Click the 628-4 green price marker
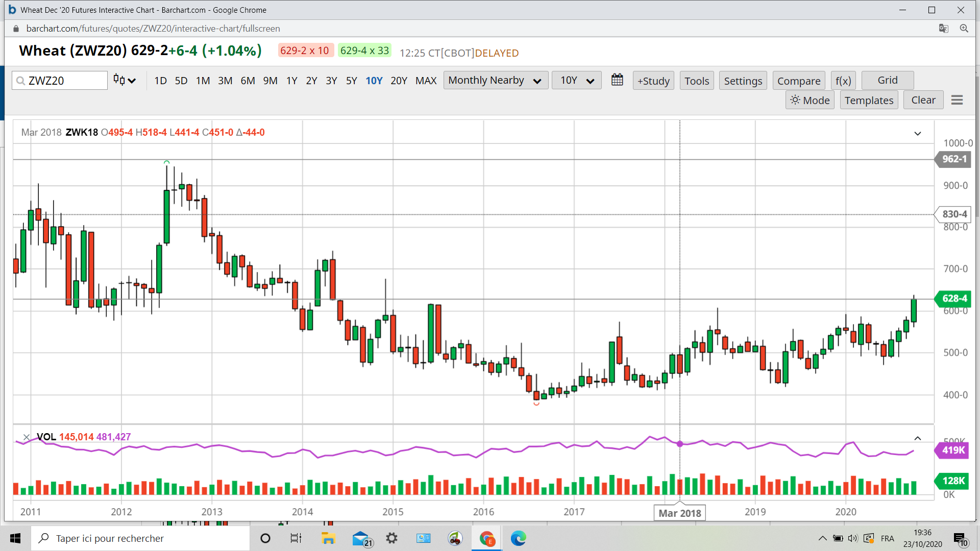Viewport: 980px width, 551px height. (953, 298)
